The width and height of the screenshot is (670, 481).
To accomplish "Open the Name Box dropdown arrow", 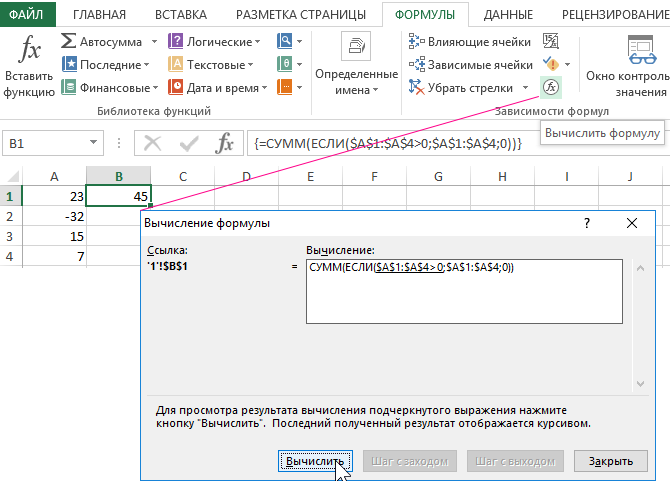I will coord(93,143).
